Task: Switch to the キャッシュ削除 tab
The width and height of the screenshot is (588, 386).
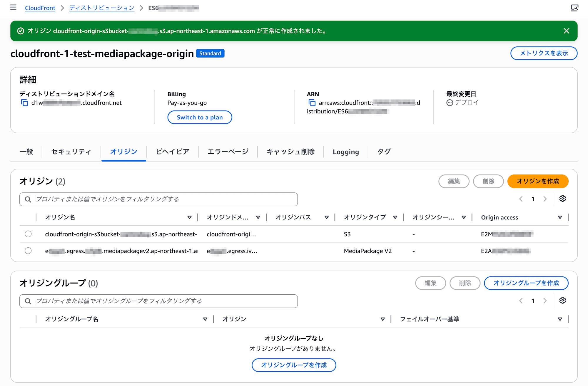Action: coord(290,152)
